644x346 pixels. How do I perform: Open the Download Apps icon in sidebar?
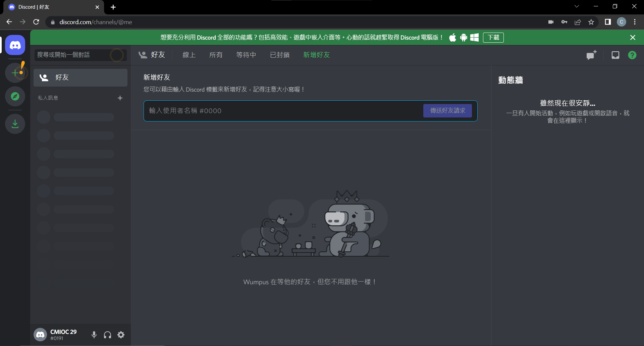point(15,124)
